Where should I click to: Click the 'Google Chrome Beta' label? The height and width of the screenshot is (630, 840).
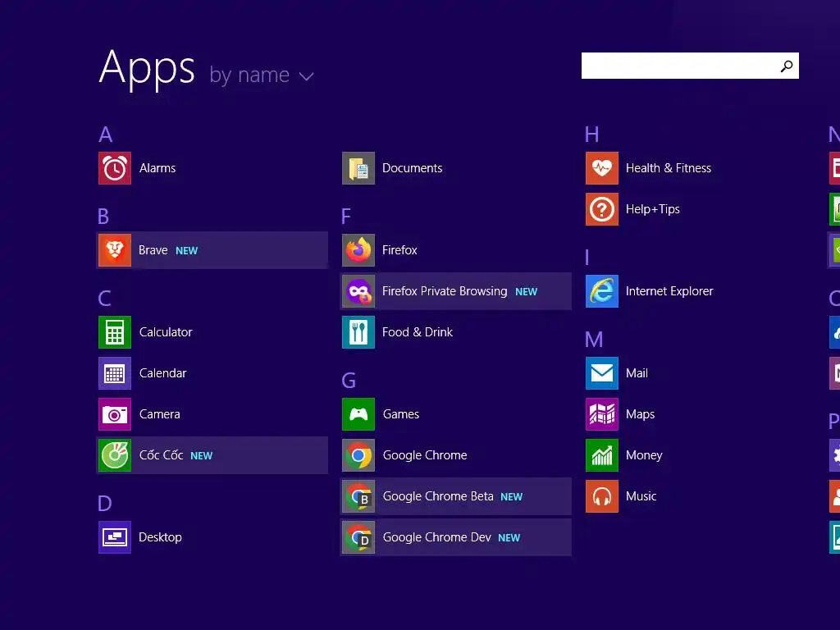438,496
